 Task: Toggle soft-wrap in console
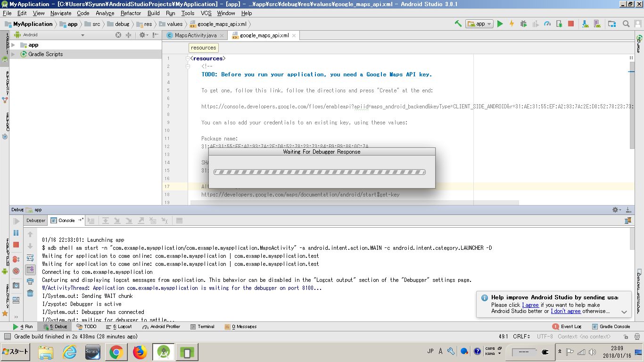[30, 258]
